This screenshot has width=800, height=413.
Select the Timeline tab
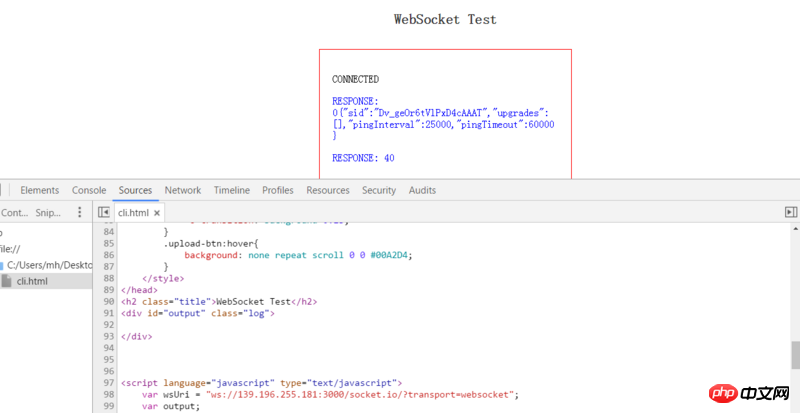231,190
